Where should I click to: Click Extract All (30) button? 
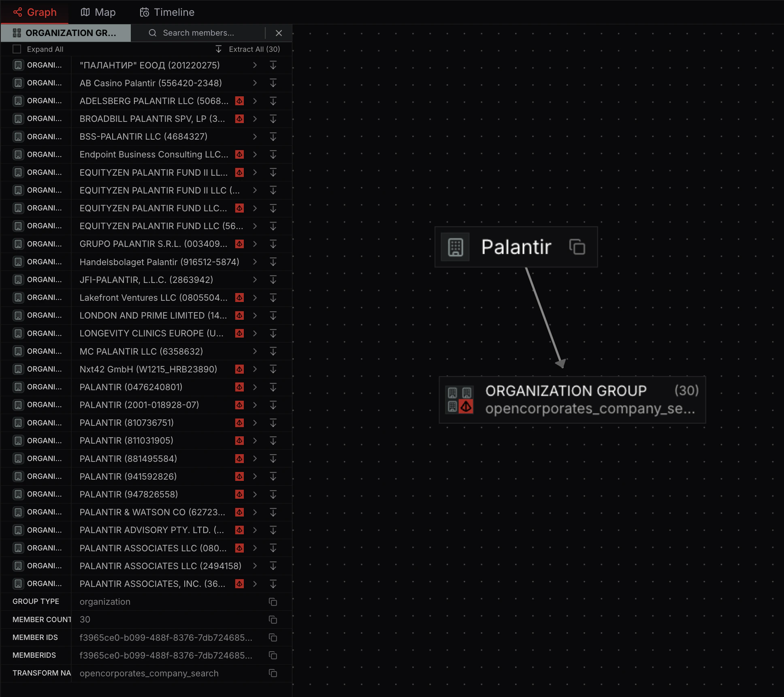click(247, 49)
